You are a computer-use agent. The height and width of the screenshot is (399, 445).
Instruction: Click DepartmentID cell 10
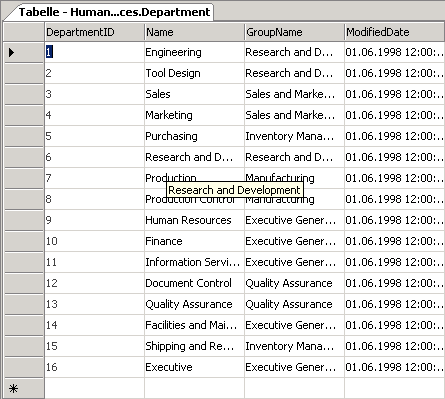click(x=94, y=241)
